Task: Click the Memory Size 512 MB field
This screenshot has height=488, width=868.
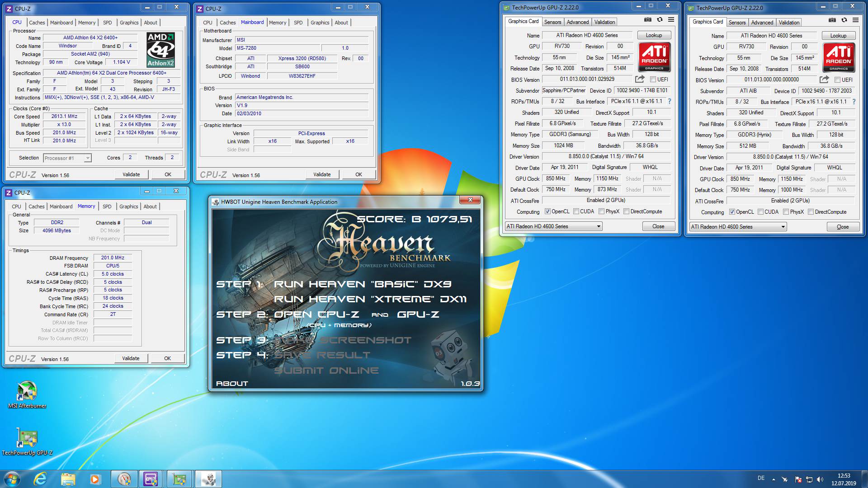Action: [748, 146]
